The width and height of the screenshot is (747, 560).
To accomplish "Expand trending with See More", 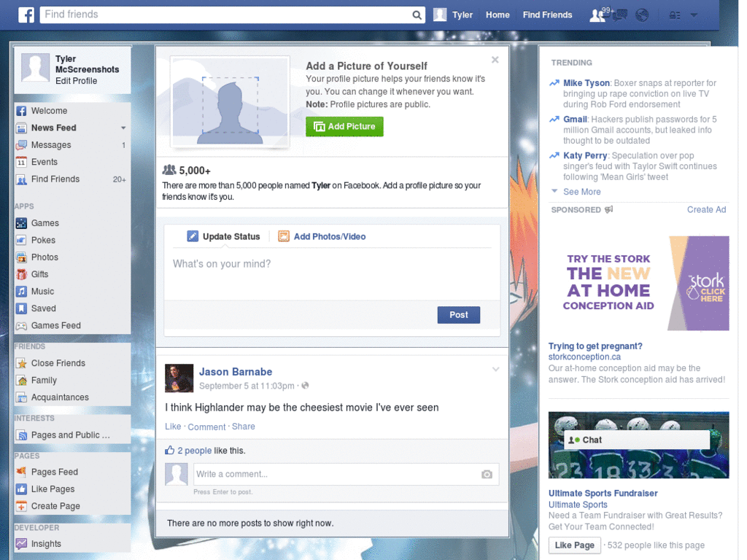I will [x=581, y=192].
